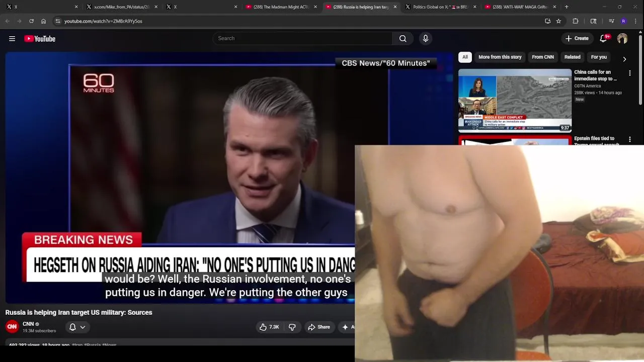Go forward with browser forward arrow
The height and width of the screenshot is (362, 644).
[x=19, y=21]
